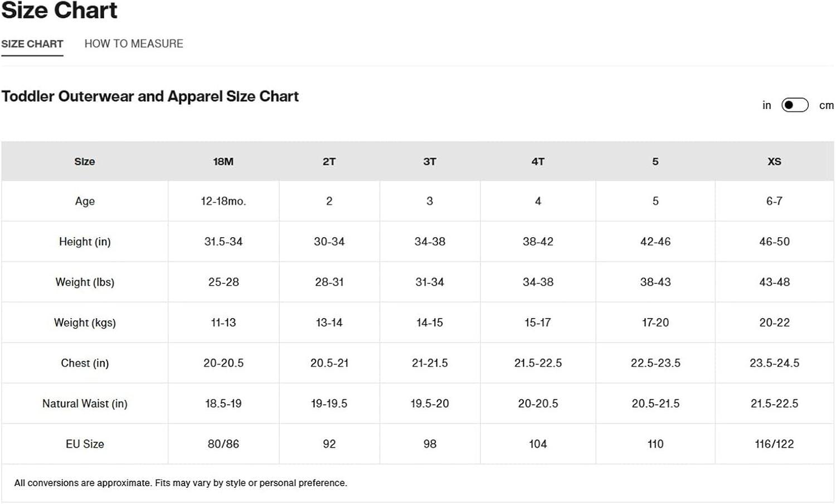Click the "cm" unit label
This screenshot has width=836, height=504.
pos(826,105)
